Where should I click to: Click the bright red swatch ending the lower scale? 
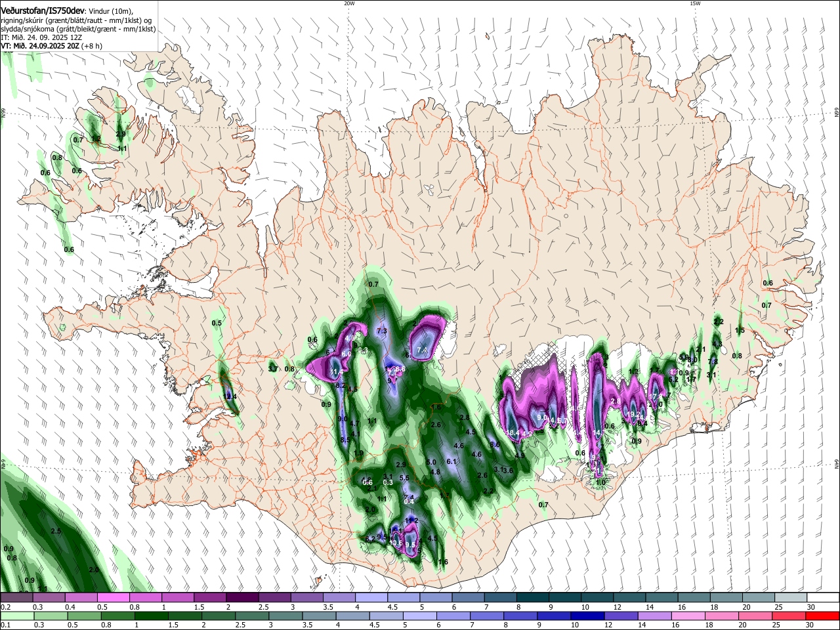822,616
